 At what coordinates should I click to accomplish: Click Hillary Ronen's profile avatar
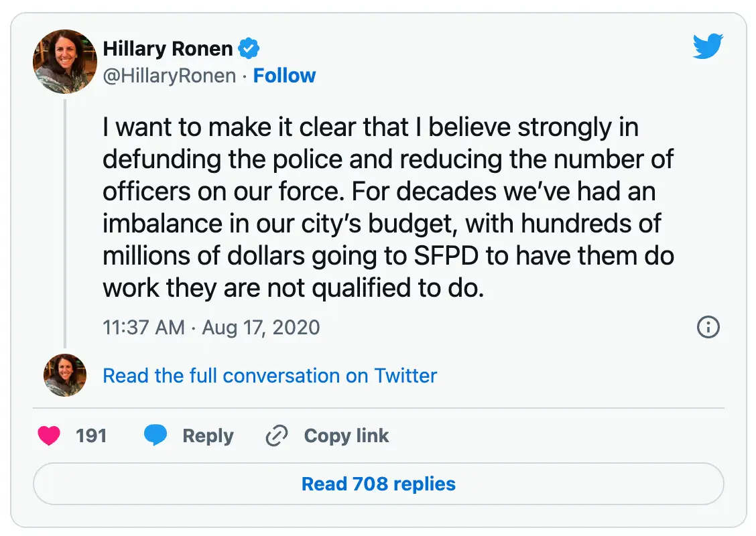click(x=65, y=62)
